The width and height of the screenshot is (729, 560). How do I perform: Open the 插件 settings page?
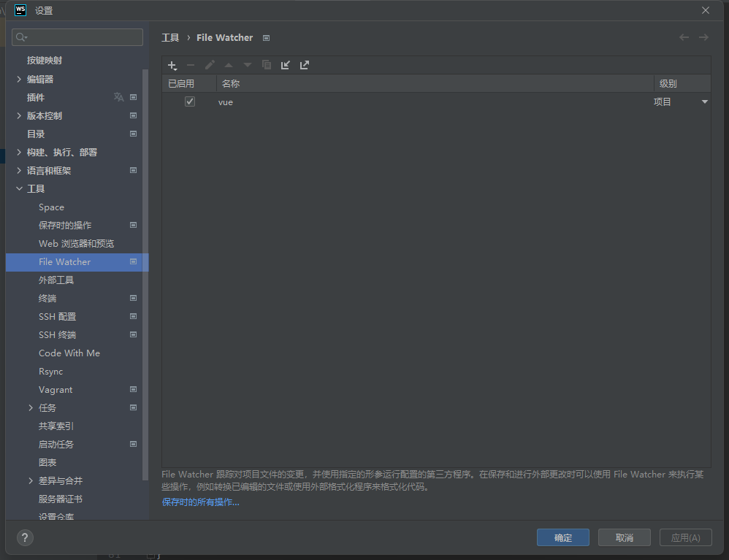(36, 98)
